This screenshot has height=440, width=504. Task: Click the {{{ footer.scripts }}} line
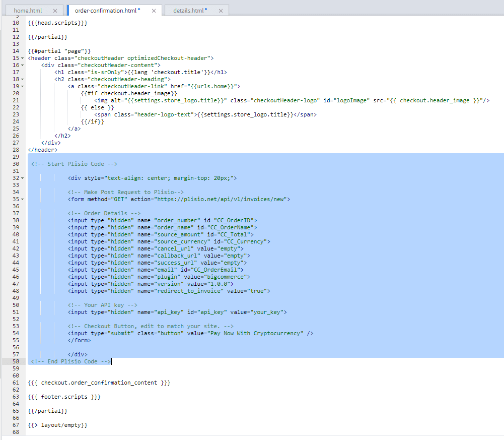click(x=64, y=397)
